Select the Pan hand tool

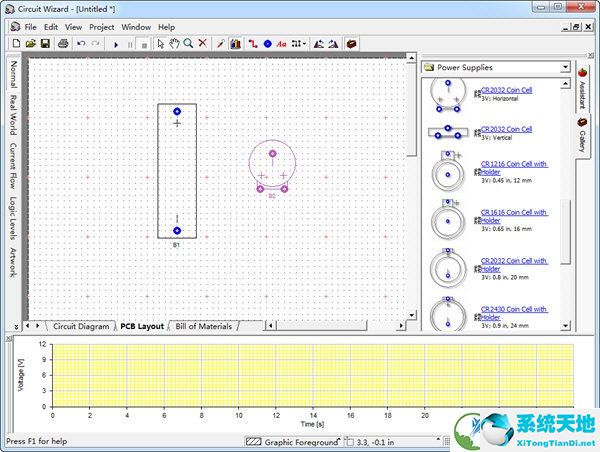(x=174, y=44)
